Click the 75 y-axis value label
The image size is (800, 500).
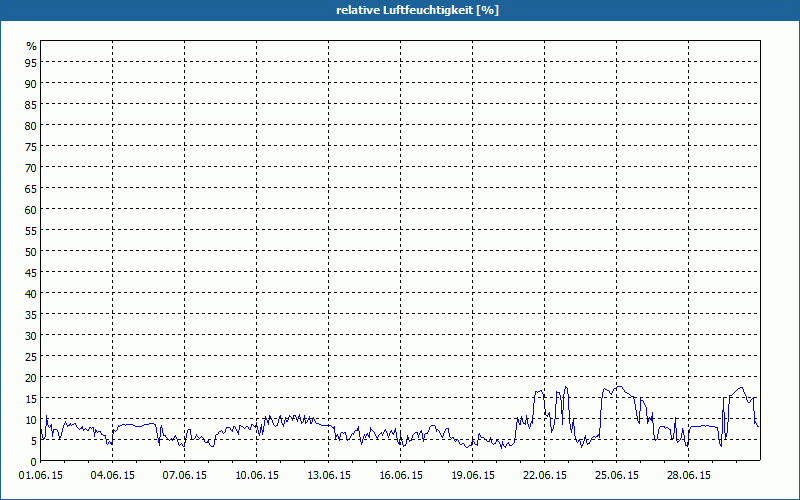31,147
